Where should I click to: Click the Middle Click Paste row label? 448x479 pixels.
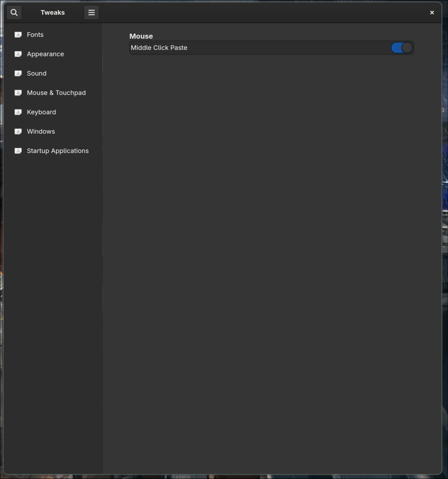[x=159, y=48]
